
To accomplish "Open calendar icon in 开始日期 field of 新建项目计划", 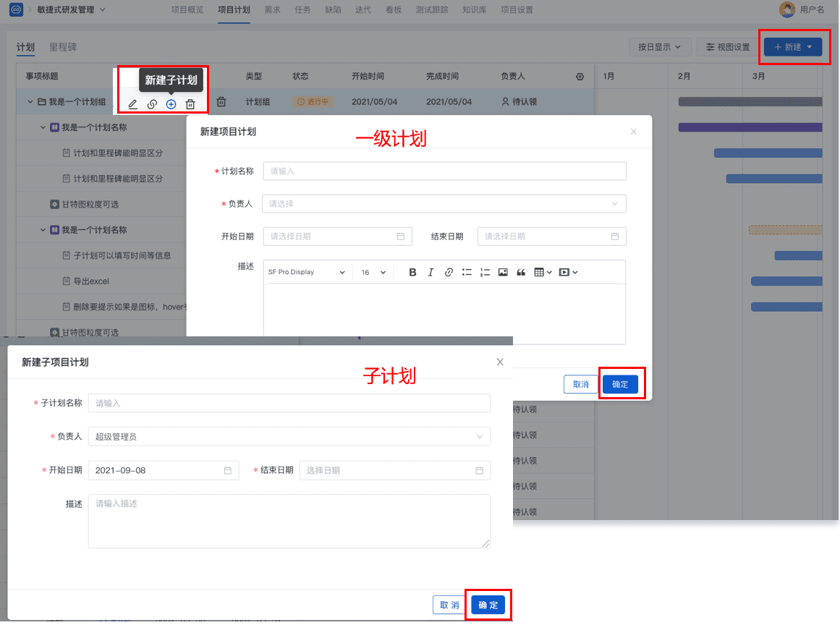I will [400, 236].
